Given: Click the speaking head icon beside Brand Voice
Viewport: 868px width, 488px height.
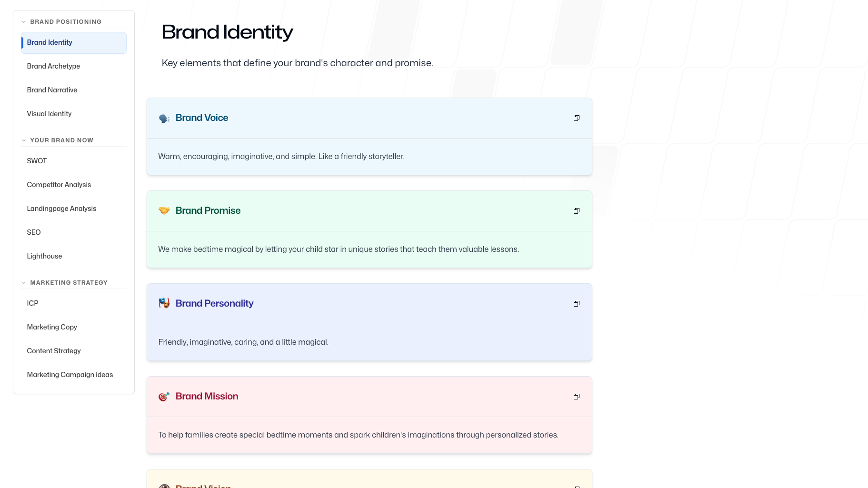Looking at the screenshot, I should coord(164,118).
